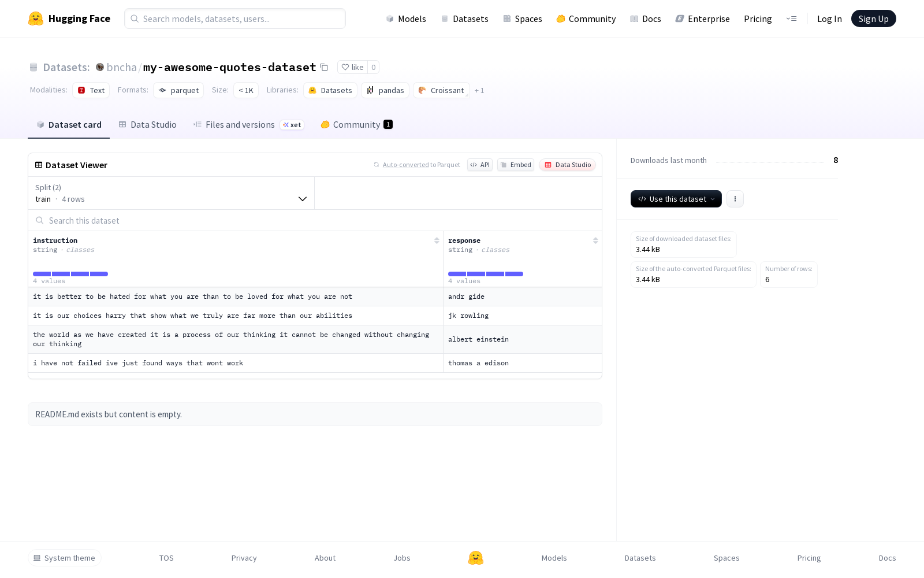
Task: Open the System theme selector
Action: (65, 558)
